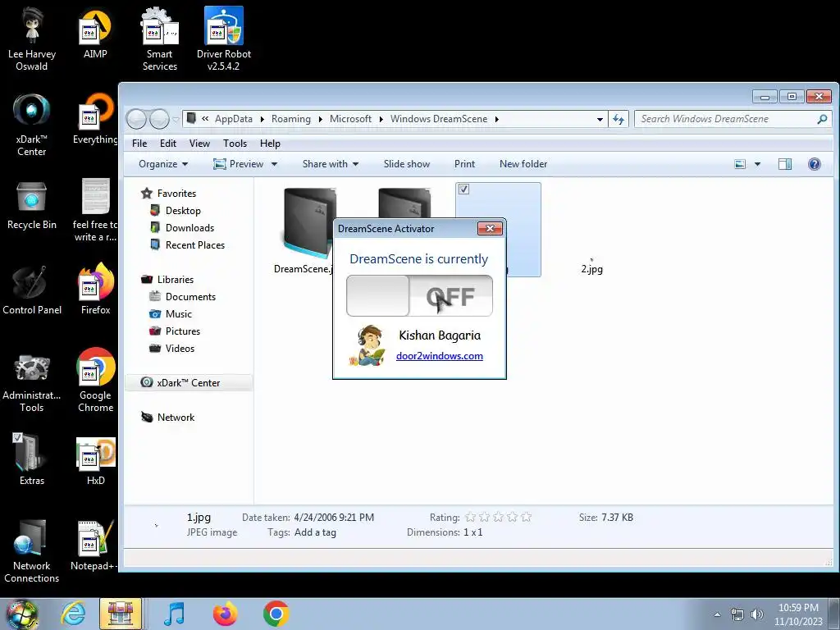
Task: Open the Edit menu
Action: tap(167, 144)
